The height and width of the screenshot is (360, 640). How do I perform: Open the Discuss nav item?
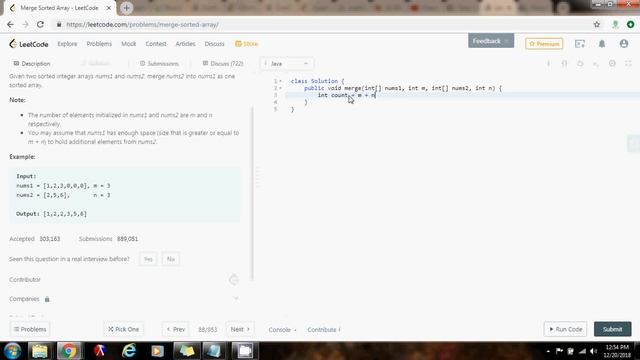[x=215, y=44]
